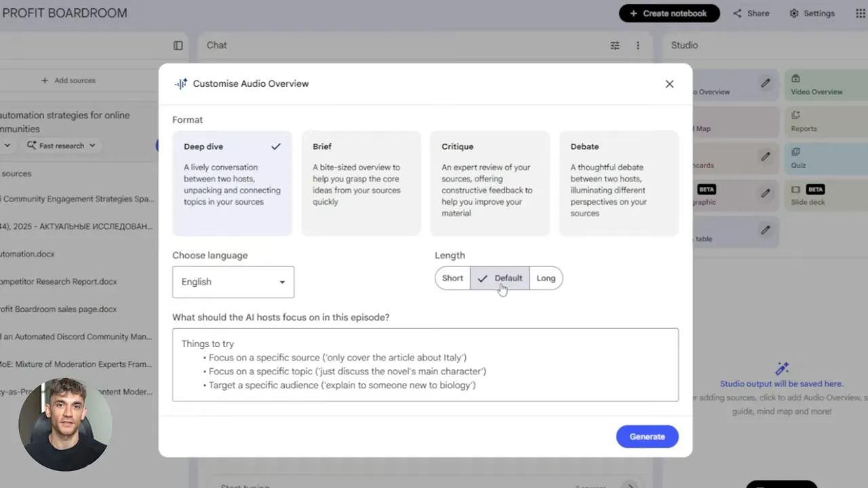Open the Share button
The width and height of the screenshot is (868, 488).
pyautogui.click(x=751, y=14)
